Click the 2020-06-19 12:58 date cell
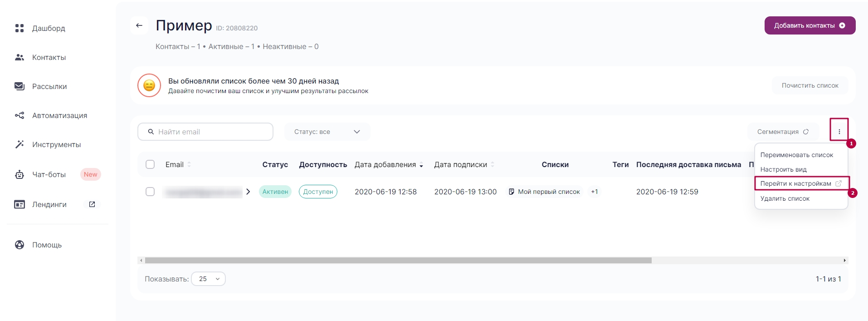Viewport: 868px width, 321px height. (x=385, y=192)
